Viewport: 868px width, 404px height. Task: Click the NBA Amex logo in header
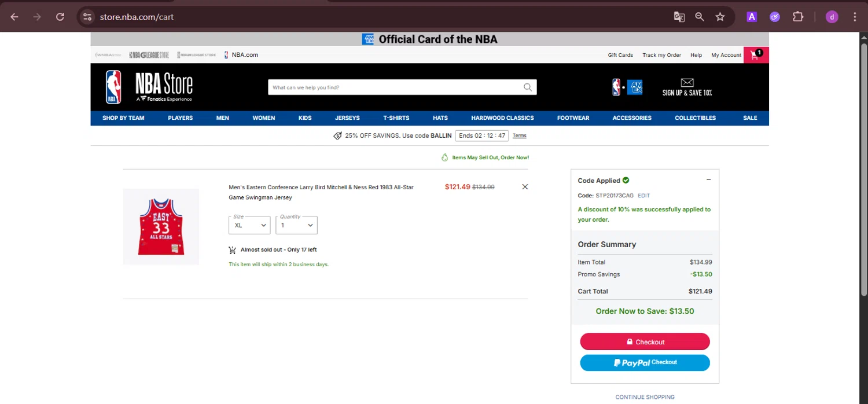pos(627,87)
